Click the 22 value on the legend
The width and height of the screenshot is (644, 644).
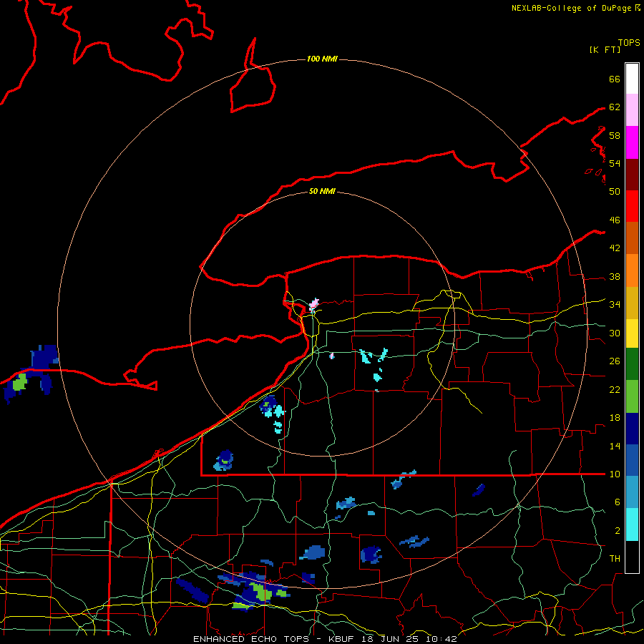point(615,390)
